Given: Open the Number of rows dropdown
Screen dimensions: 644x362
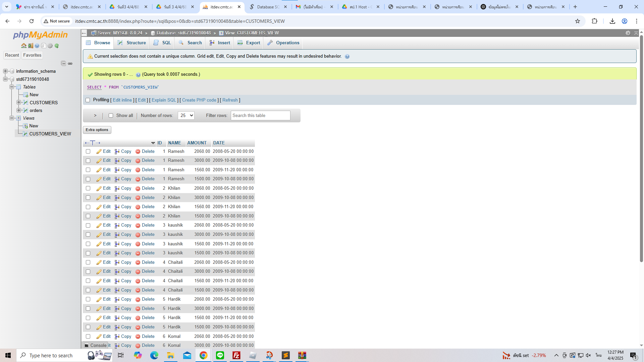Looking at the screenshot, I should pyautogui.click(x=186, y=115).
